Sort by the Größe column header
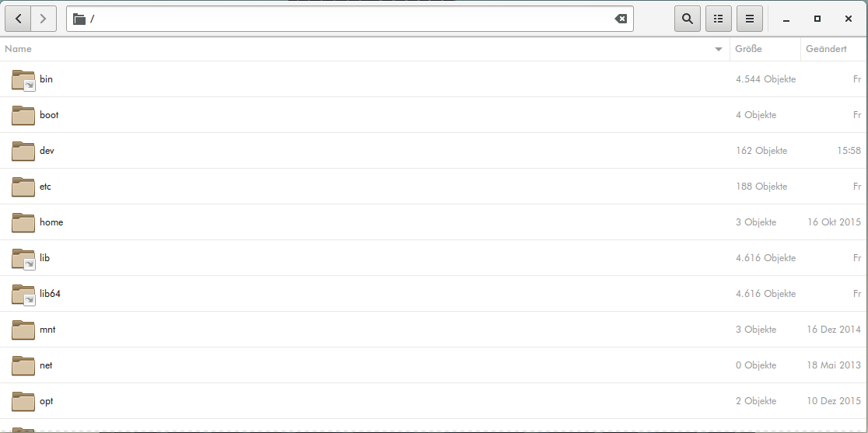The height and width of the screenshot is (433, 868). click(x=747, y=49)
